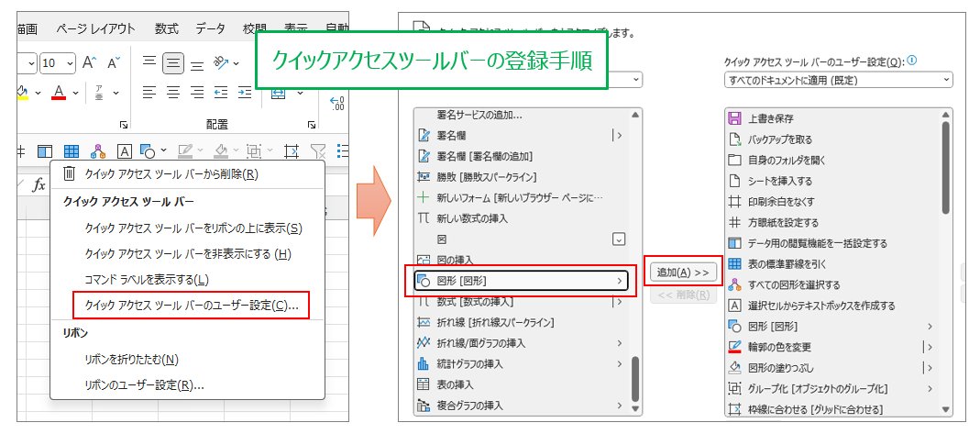Select 新しい数式の挿入 in the commands list
Screen dimensions: 980x434
[521, 218]
